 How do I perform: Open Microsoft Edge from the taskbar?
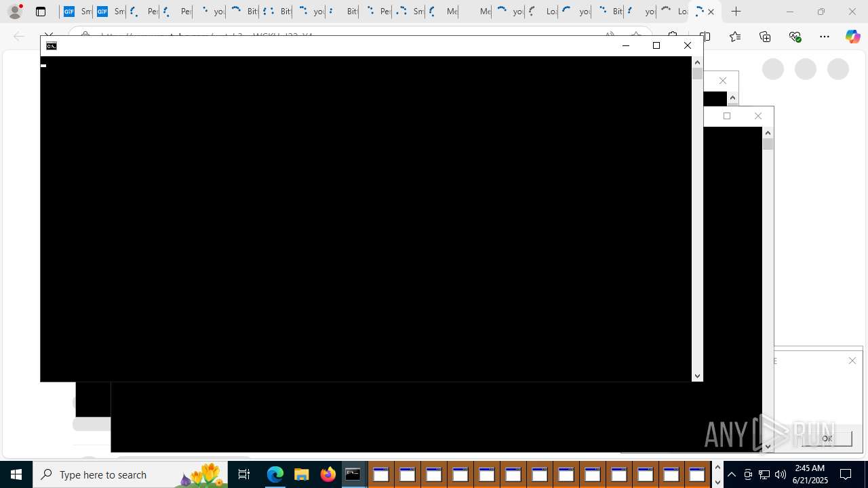[x=275, y=474]
